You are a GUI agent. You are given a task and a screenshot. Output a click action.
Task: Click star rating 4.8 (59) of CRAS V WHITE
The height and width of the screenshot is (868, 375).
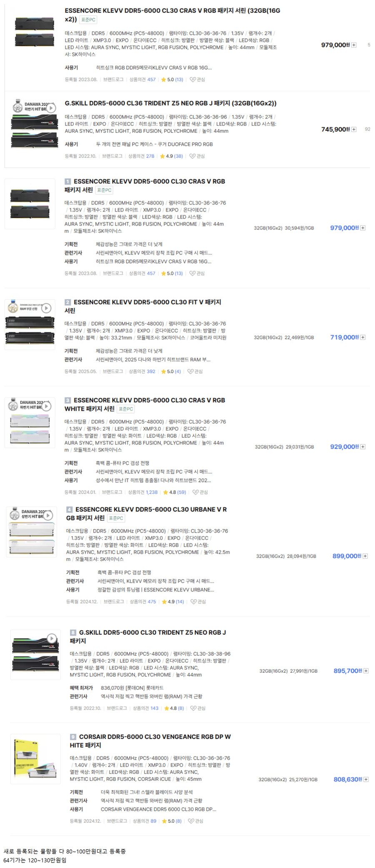tap(175, 492)
